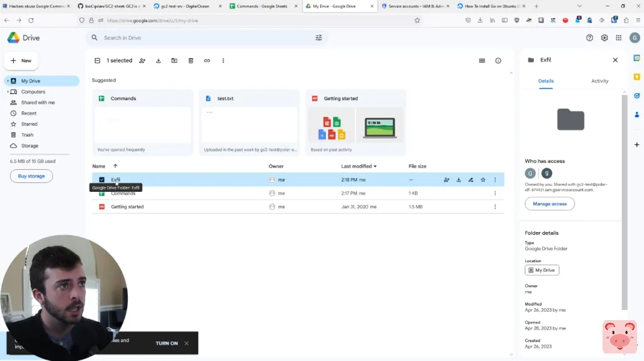
Task: Close the Exfil details panel
Action: 615,60
